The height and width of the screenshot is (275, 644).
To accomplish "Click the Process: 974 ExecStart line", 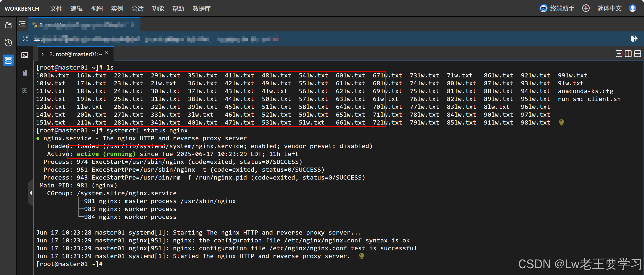I will pyautogui.click(x=173, y=162).
